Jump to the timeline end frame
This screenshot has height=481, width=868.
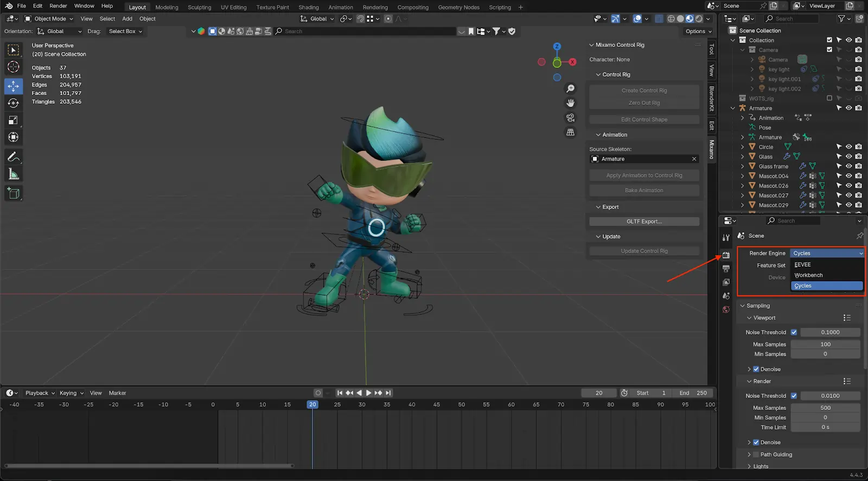(x=388, y=393)
